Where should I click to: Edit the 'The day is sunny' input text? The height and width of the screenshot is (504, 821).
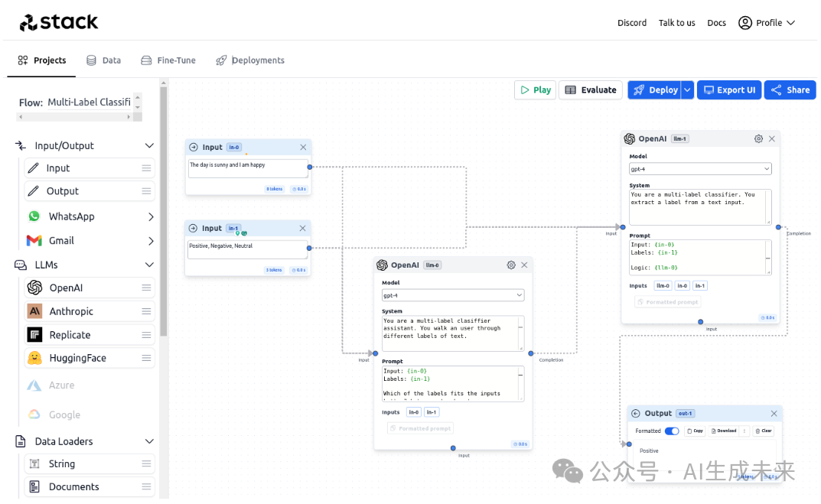[248, 168]
